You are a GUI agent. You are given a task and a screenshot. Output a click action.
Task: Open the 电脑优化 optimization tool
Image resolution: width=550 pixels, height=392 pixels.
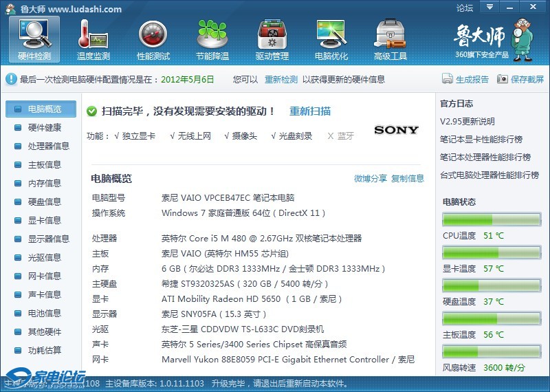(331, 40)
